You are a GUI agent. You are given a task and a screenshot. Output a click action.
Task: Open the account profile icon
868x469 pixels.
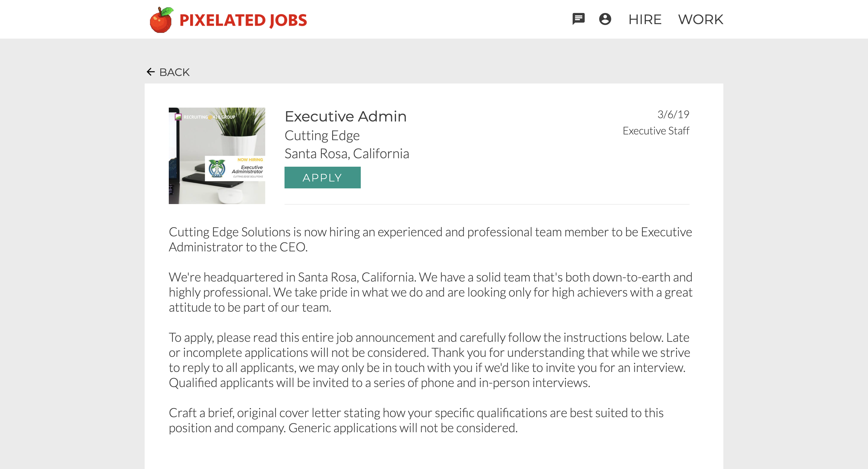pos(605,19)
